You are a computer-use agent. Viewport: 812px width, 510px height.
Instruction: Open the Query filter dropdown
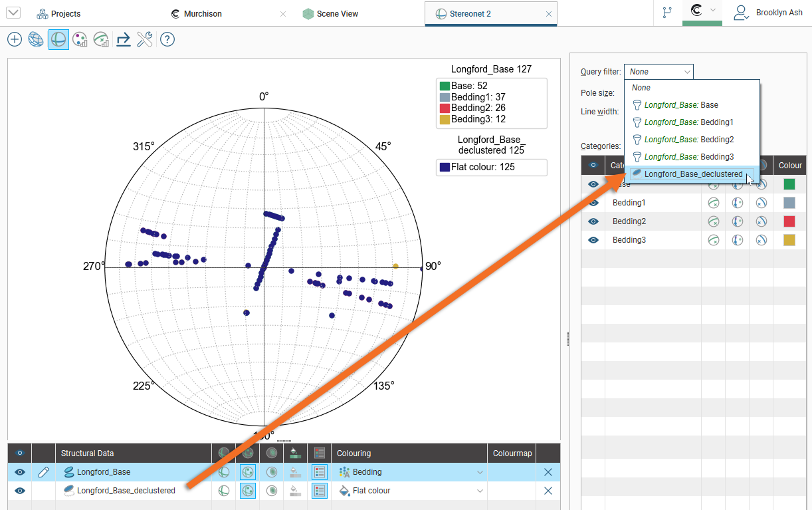point(659,72)
